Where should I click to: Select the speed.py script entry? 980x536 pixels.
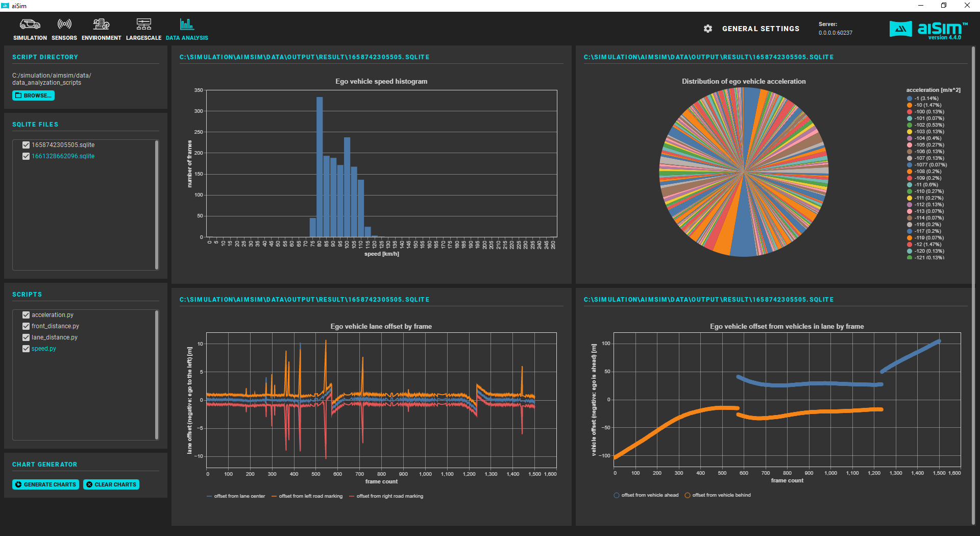[x=44, y=349]
